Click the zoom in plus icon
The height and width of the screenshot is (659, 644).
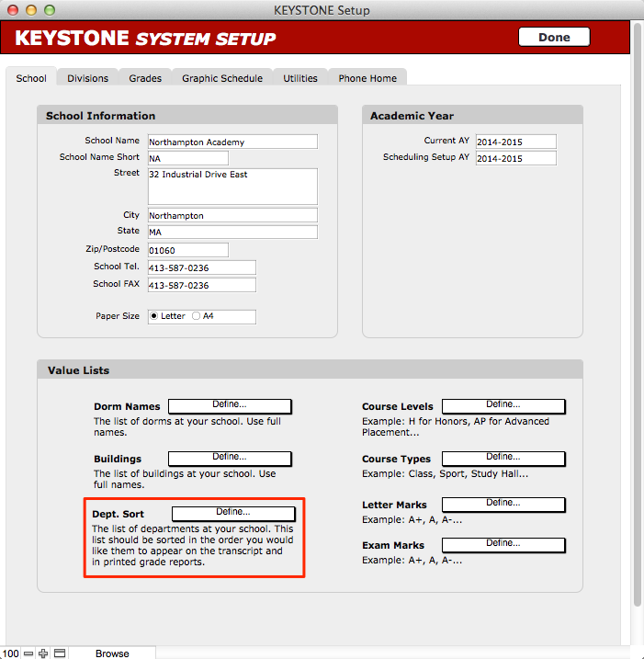(43, 653)
